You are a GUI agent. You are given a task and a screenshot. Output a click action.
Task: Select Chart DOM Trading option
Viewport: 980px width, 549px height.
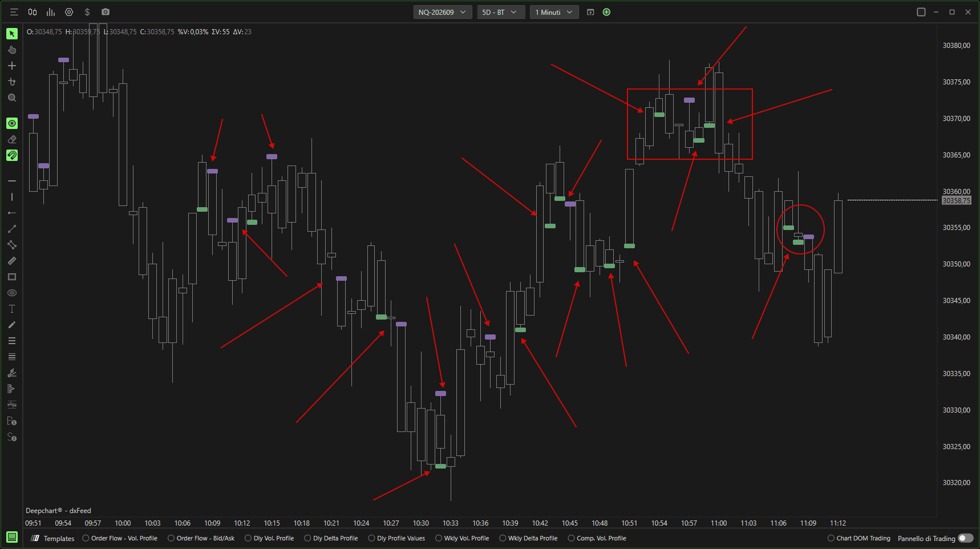click(x=859, y=538)
